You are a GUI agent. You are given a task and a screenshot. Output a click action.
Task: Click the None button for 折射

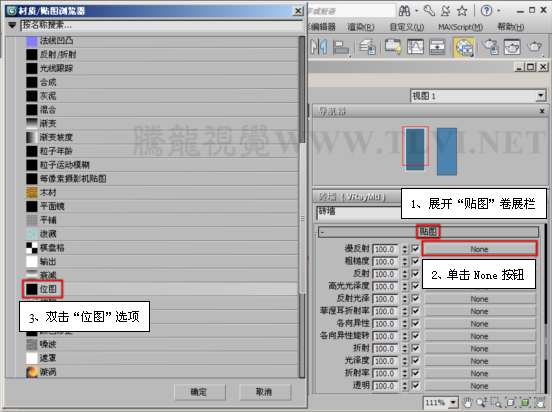[x=479, y=349]
